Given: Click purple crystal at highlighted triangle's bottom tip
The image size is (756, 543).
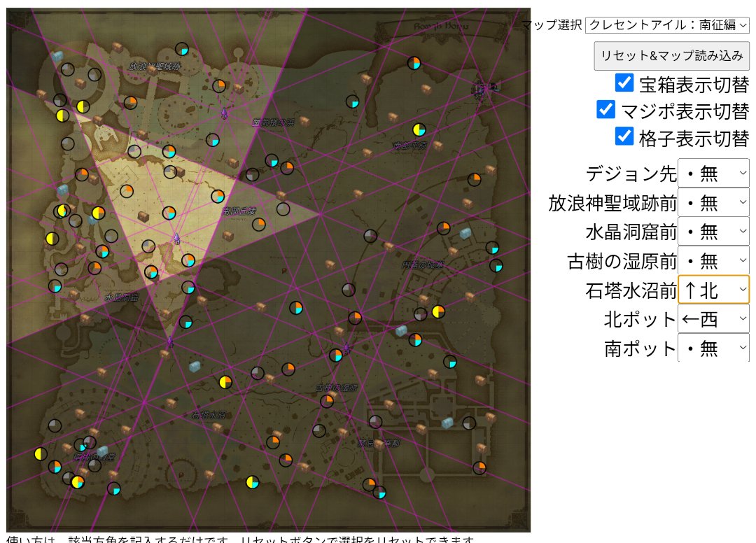Looking at the screenshot, I should click(x=169, y=341).
